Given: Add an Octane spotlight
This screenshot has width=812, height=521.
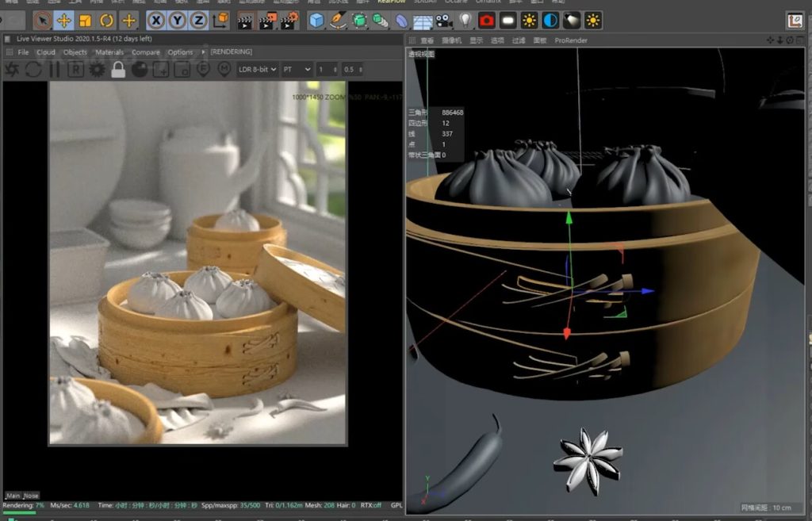Looking at the screenshot, I should (572, 21).
